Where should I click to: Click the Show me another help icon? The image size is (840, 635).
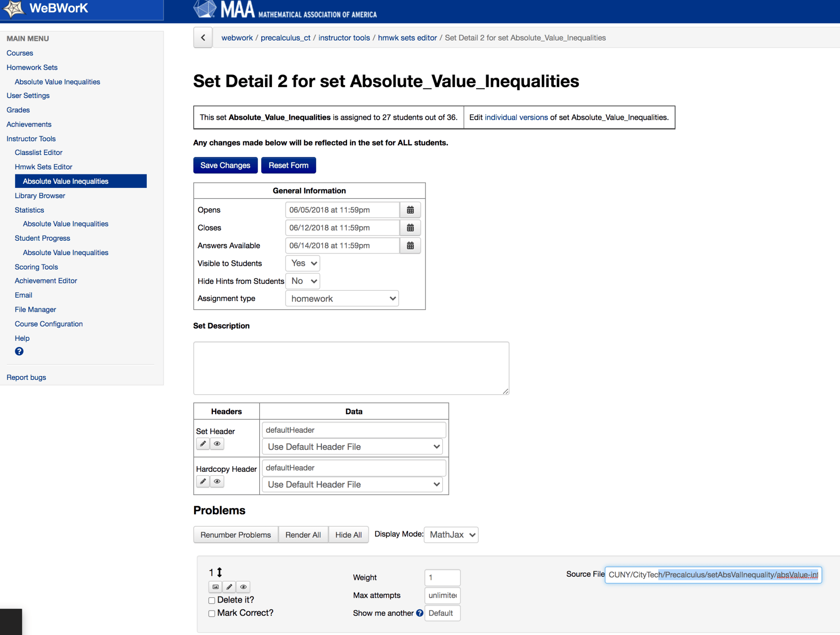(x=419, y=613)
